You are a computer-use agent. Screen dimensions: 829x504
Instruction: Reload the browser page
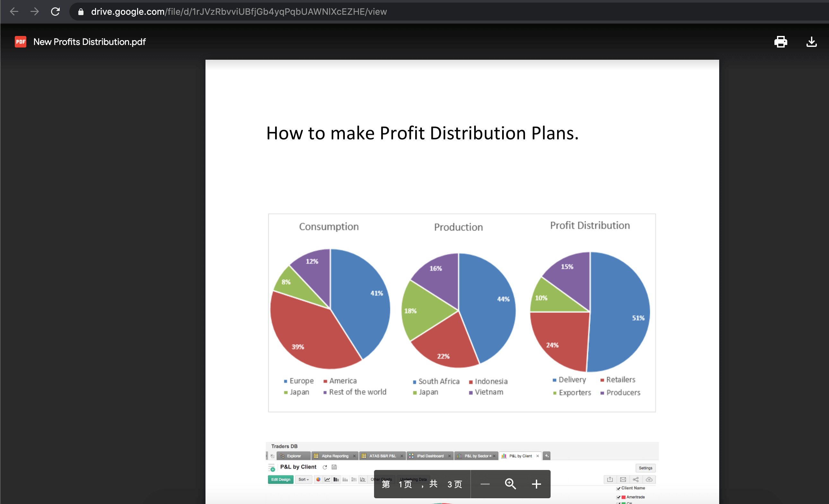(x=55, y=12)
